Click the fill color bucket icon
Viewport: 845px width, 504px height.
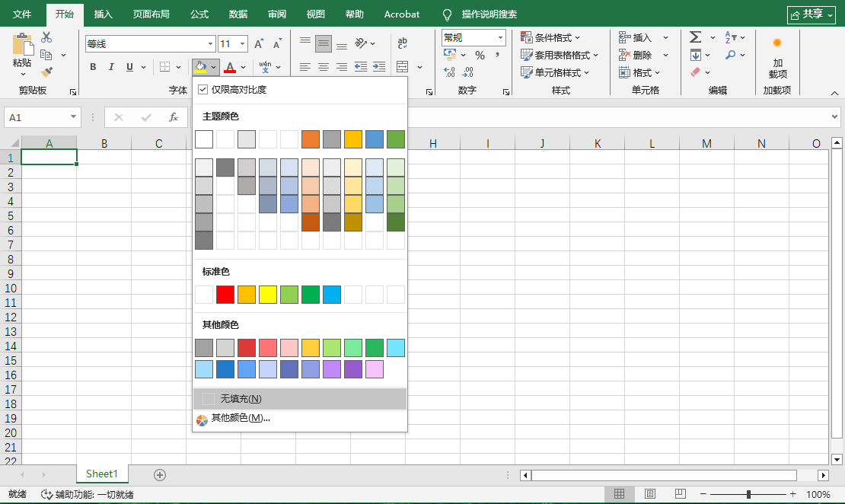(200, 67)
